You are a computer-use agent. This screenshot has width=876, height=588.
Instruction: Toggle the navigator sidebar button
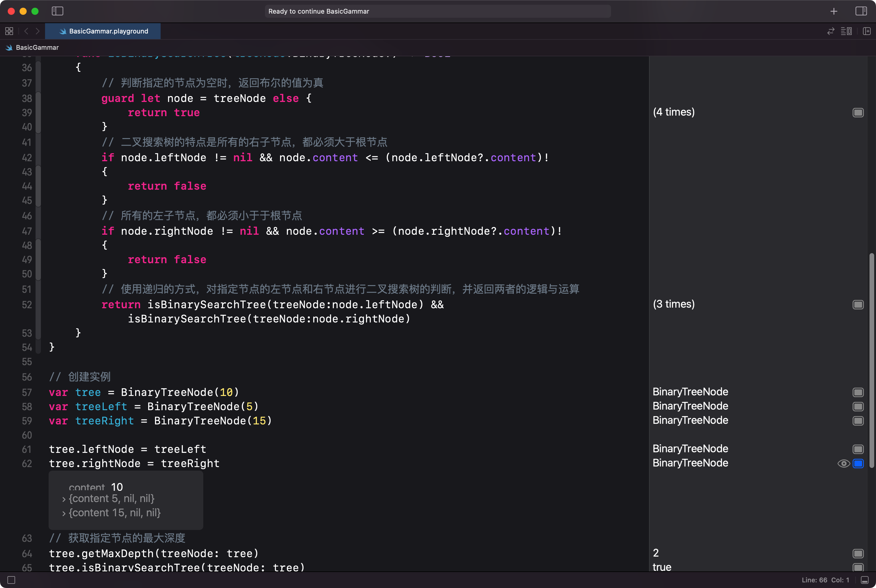coord(57,11)
